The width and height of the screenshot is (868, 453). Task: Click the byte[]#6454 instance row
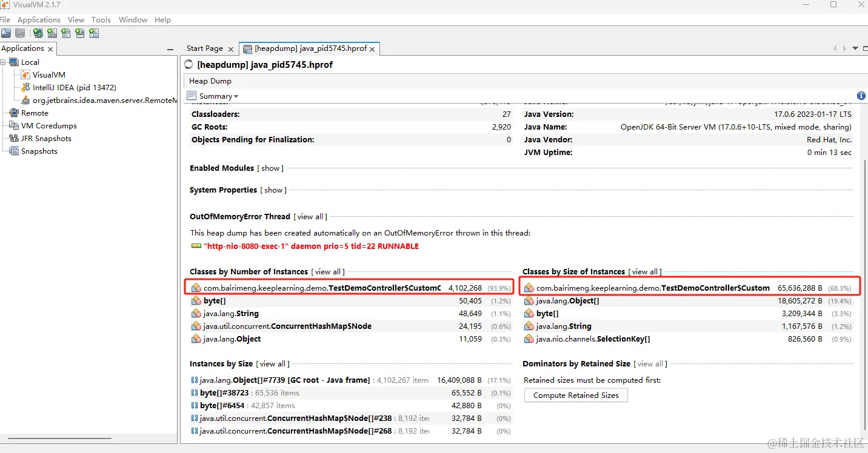click(351, 406)
